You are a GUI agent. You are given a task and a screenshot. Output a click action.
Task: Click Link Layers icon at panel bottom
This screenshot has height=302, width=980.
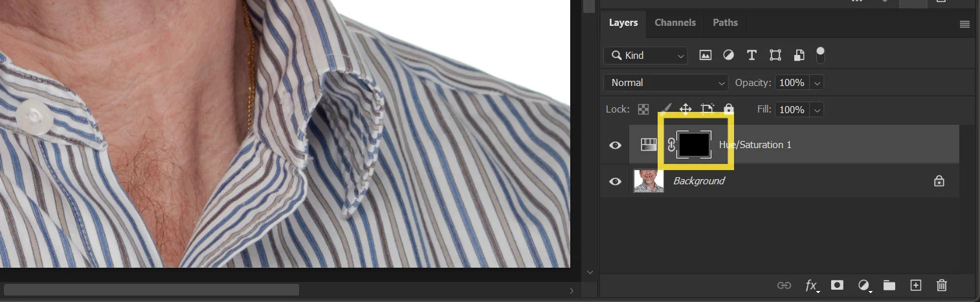pyautogui.click(x=784, y=285)
